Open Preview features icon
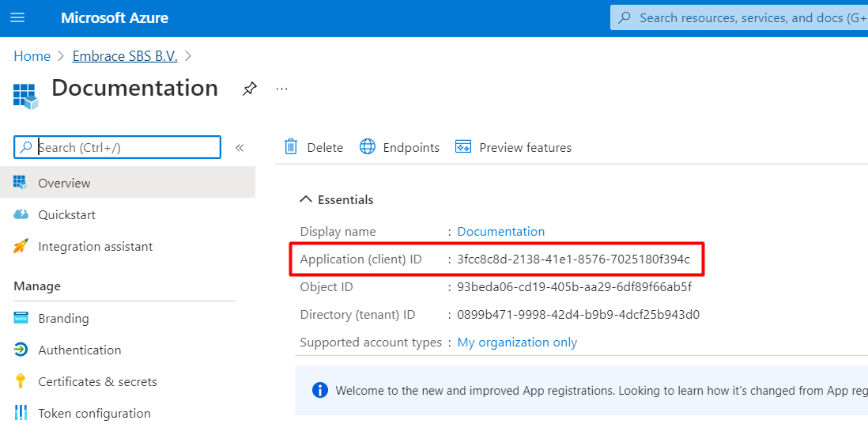This screenshot has width=868, height=424. click(462, 147)
